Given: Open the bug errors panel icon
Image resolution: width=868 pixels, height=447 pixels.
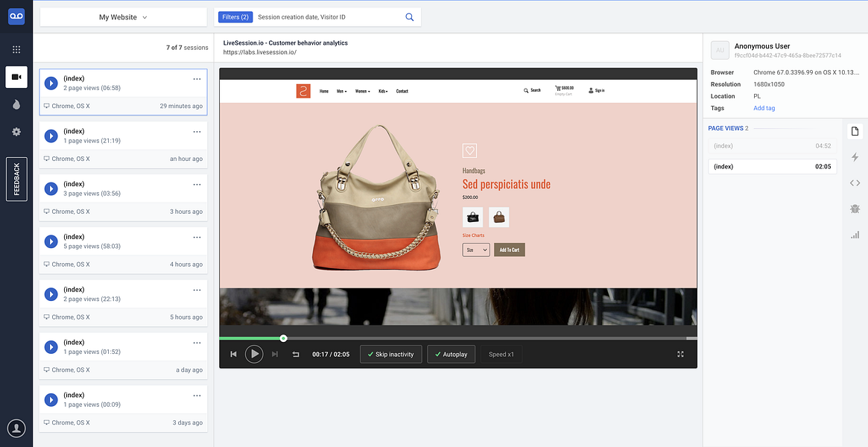Looking at the screenshot, I should click(855, 209).
